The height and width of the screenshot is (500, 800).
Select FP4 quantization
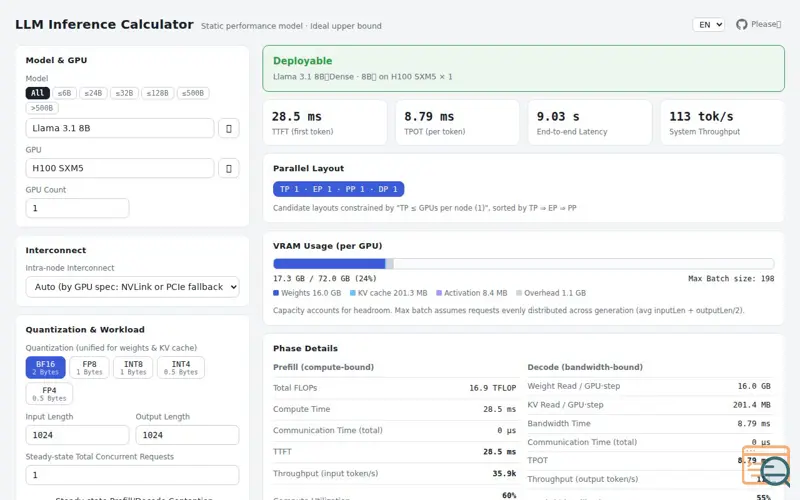(49, 393)
